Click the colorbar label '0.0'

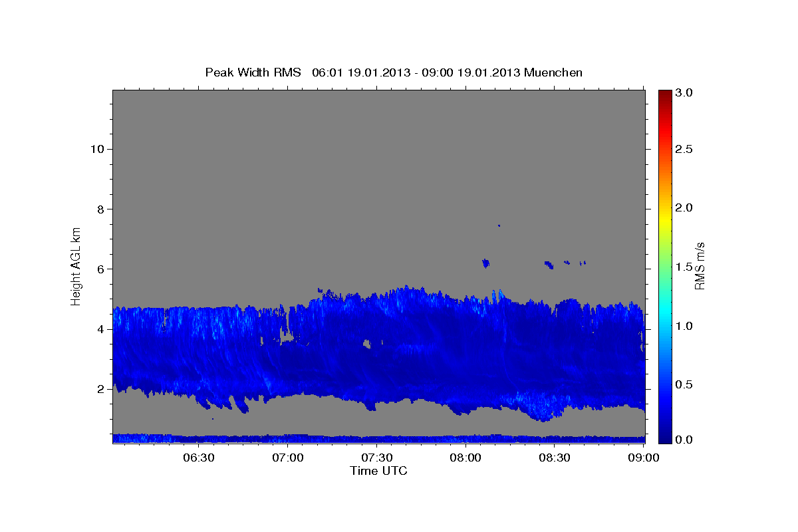[685, 439]
